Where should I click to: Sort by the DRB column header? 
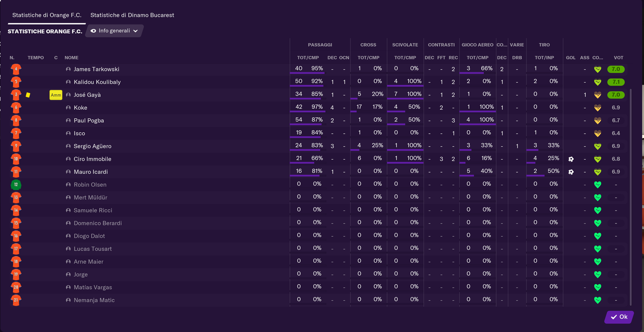coord(517,58)
